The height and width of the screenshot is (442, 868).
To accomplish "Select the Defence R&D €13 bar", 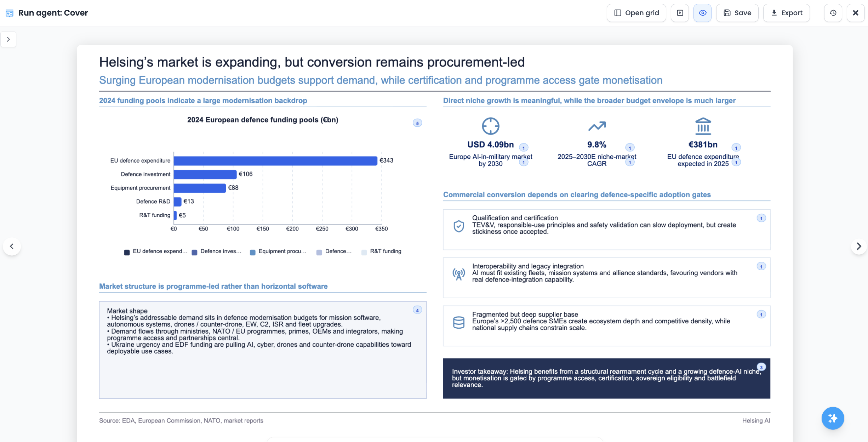I will 178,202.
